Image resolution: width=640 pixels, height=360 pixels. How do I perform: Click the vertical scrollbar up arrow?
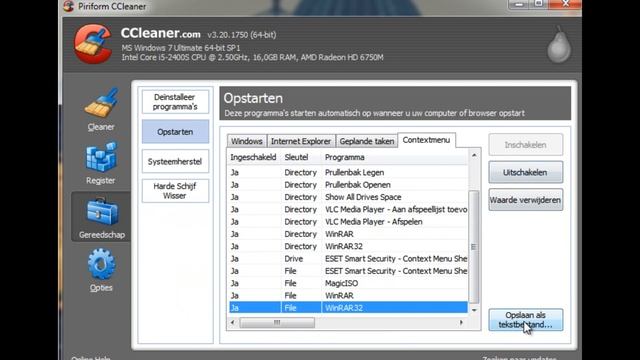474,156
